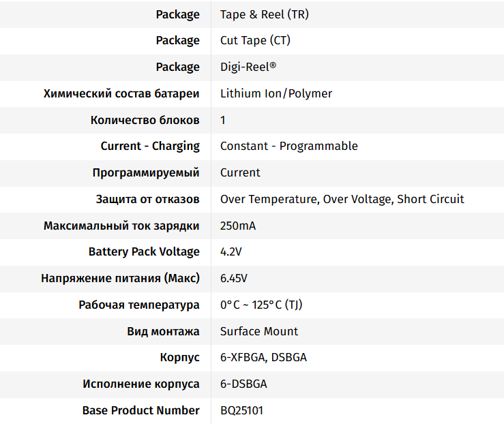Select the Surface Mount value
Screen dimensions: 504x428
[259, 331]
